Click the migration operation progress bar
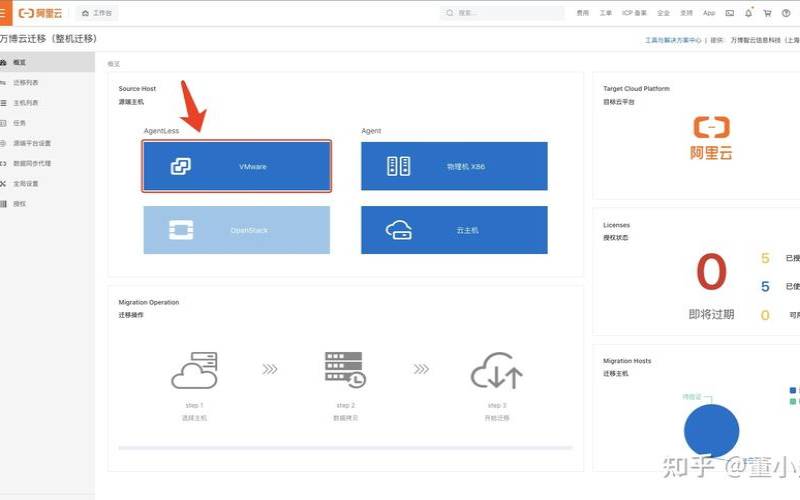Screen dimensions: 800x500 pyautogui.click(x=345, y=448)
